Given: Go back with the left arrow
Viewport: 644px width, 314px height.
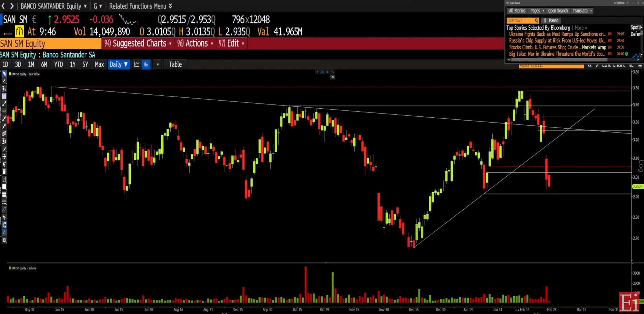Looking at the screenshot, I should point(3,6).
